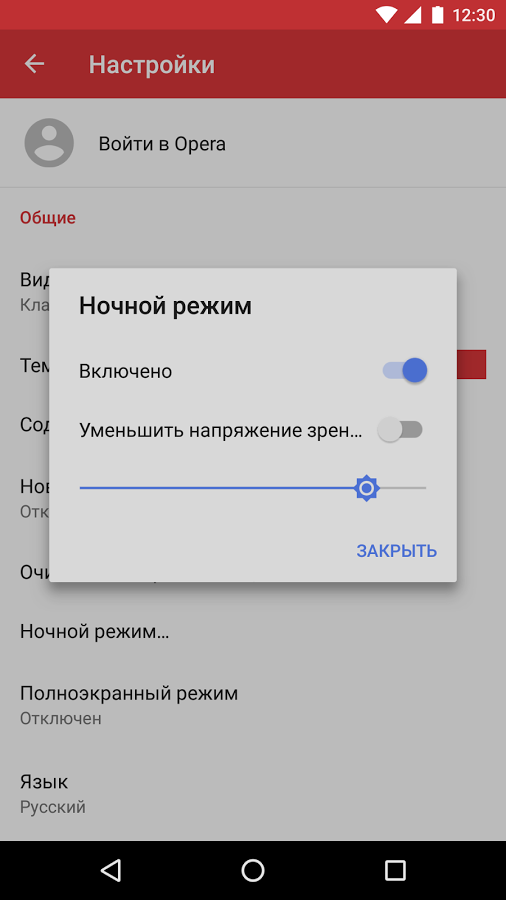Turn off the Включено night mode switch
The image size is (506, 900).
tap(405, 370)
